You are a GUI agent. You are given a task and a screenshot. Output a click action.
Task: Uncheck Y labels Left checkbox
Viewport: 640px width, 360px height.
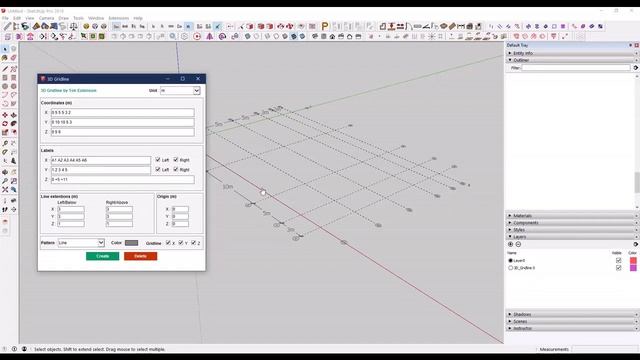[x=158, y=169]
